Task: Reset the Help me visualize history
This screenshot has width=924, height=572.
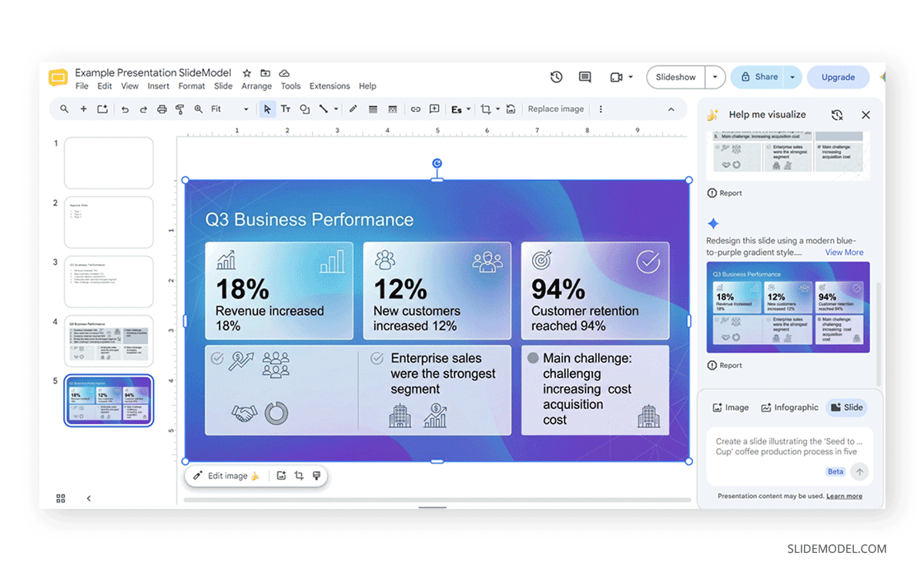Action: (x=837, y=115)
